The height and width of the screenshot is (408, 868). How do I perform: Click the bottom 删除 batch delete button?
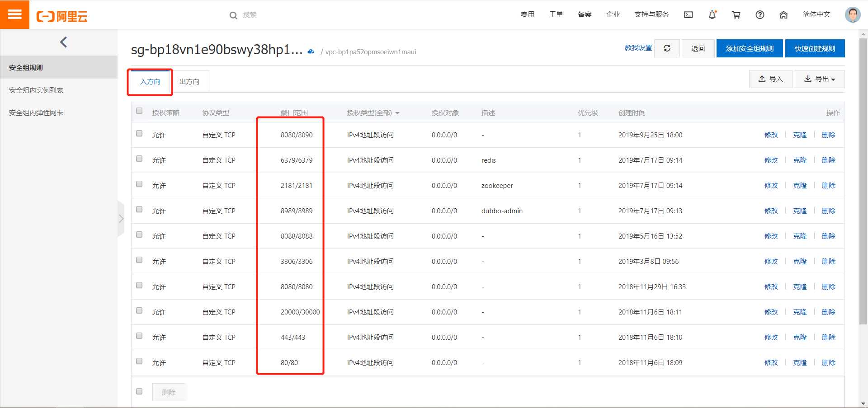tap(169, 392)
